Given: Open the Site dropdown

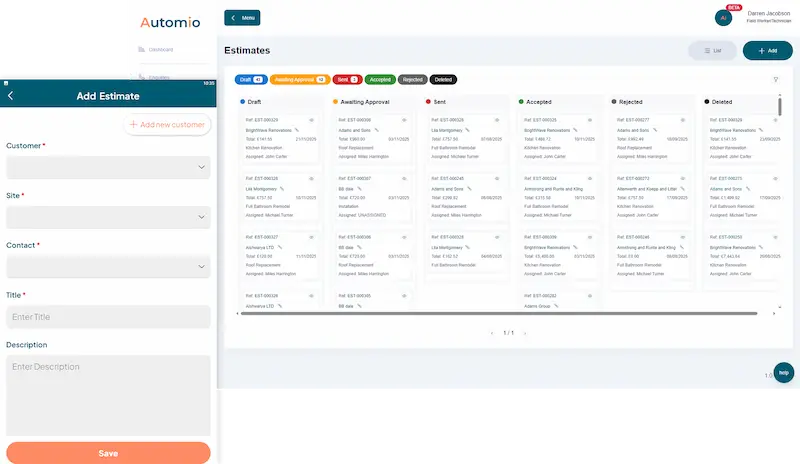Looking at the screenshot, I should pos(108,217).
